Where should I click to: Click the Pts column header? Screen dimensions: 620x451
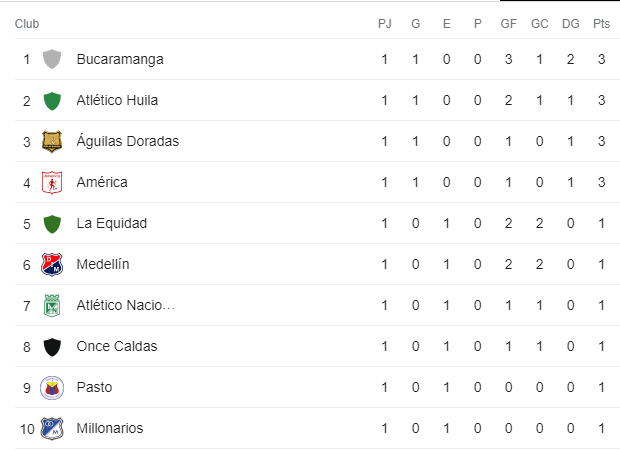[x=601, y=23]
